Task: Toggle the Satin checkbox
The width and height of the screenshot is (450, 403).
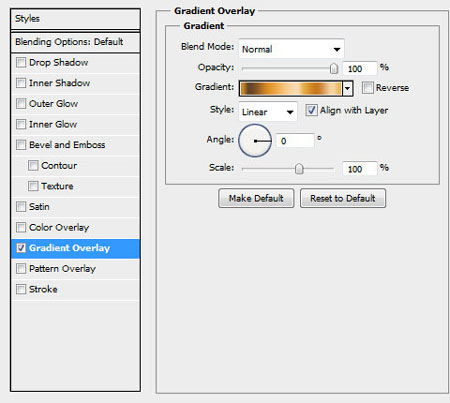Action: point(21,207)
